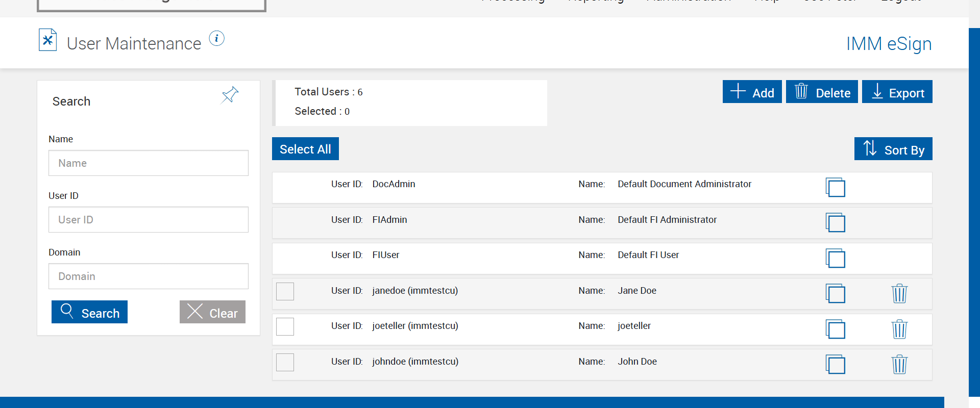Copy the janedoe user
Image resolution: width=980 pixels, height=408 pixels.
[x=836, y=293]
